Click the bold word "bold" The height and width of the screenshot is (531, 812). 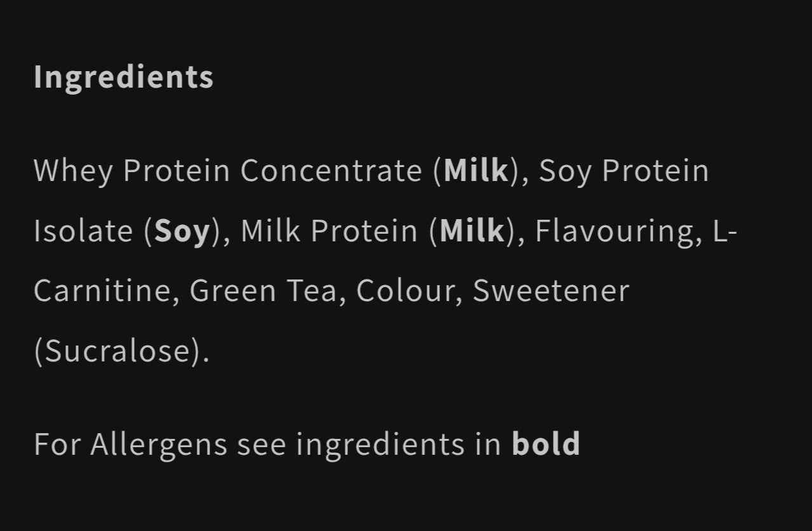545,444
